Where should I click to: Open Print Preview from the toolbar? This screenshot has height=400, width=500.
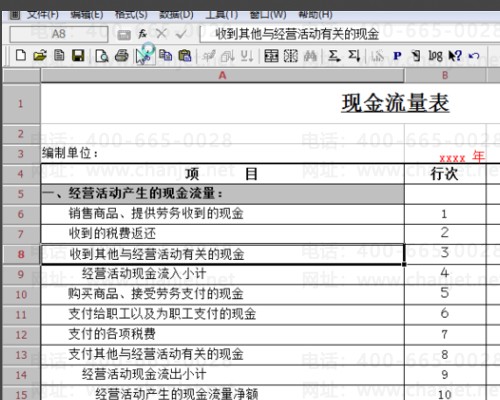(x=102, y=56)
